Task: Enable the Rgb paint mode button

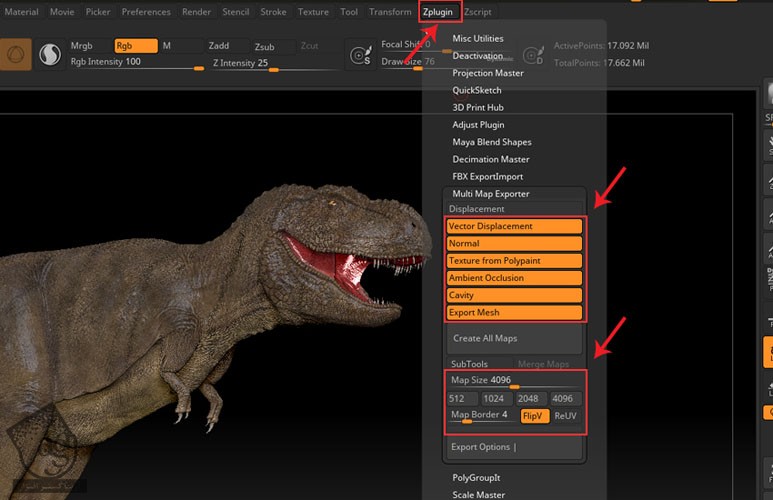Action: (135, 46)
